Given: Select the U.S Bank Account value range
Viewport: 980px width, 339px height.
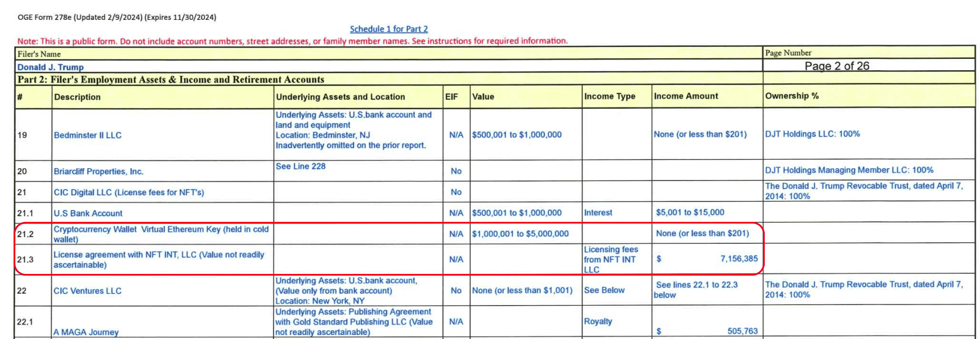Looking at the screenshot, I should point(517,213).
